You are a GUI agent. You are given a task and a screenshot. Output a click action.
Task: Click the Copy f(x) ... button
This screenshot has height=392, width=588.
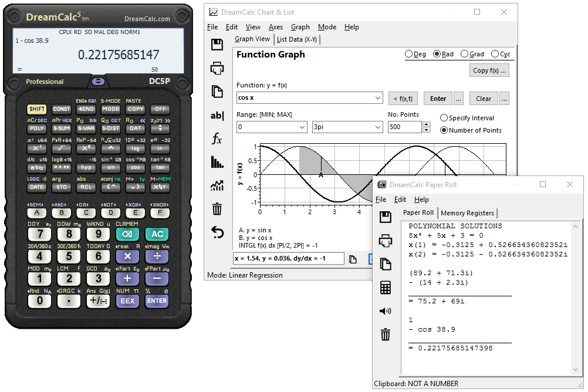pyautogui.click(x=489, y=70)
